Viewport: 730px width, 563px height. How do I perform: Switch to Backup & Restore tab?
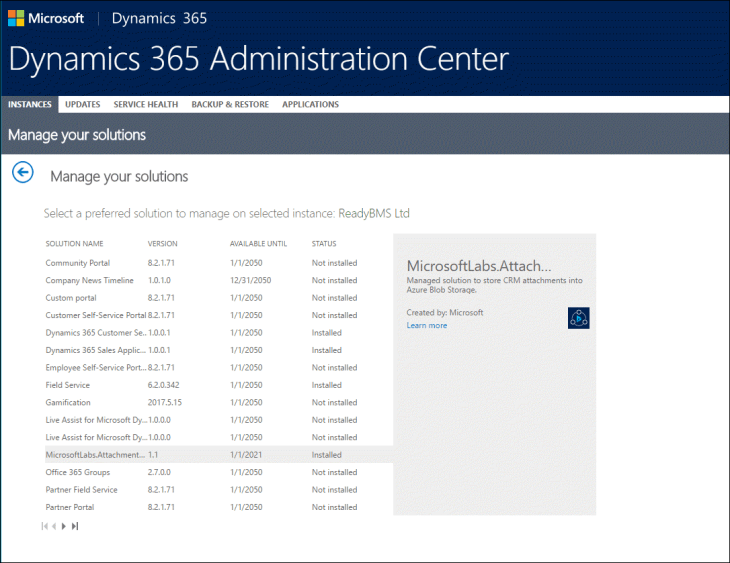(230, 104)
